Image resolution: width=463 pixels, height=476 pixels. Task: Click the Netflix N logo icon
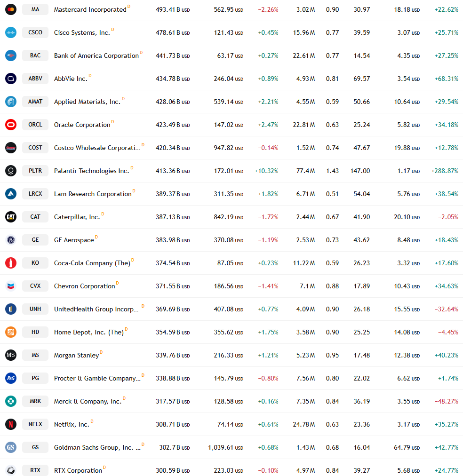pyautogui.click(x=11, y=424)
